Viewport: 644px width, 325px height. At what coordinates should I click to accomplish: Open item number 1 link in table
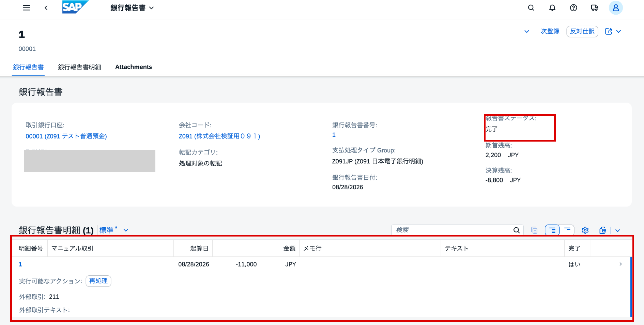[x=20, y=264]
